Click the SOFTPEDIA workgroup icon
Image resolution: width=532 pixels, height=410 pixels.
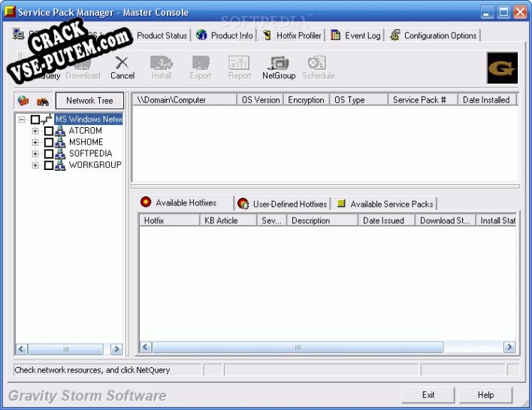[60, 153]
